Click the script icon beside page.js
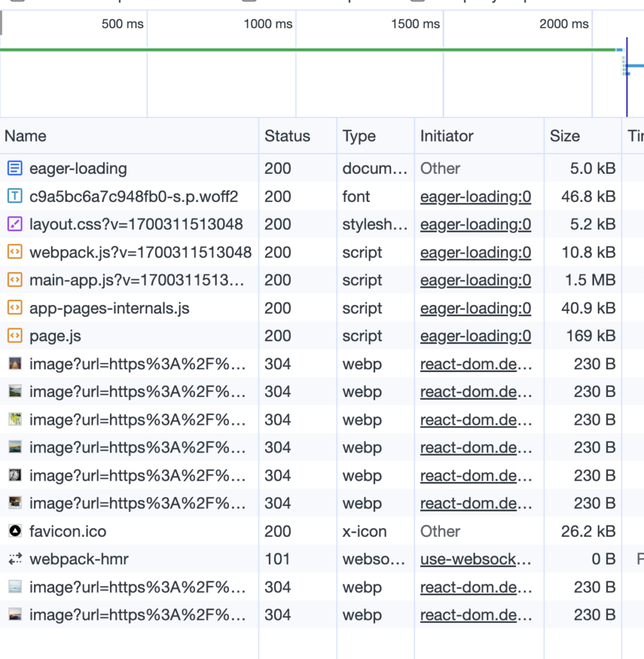The width and height of the screenshot is (644, 659). click(x=15, y=336)
